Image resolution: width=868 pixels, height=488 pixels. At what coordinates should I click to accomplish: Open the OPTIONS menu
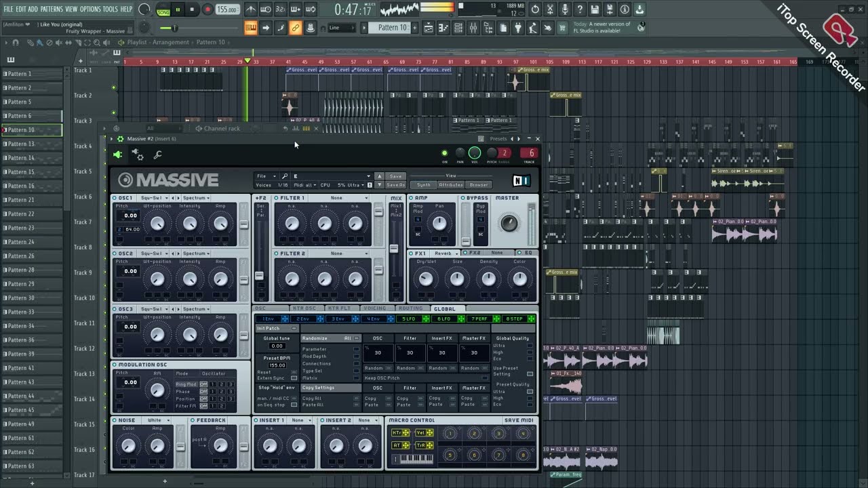90,9
